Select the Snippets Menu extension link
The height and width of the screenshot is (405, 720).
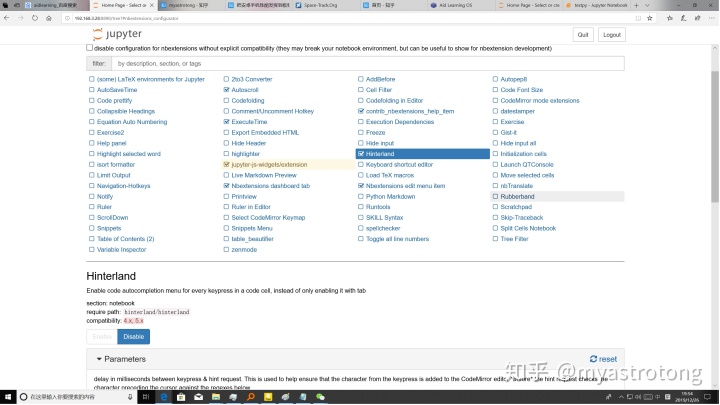tap(252, 228)
